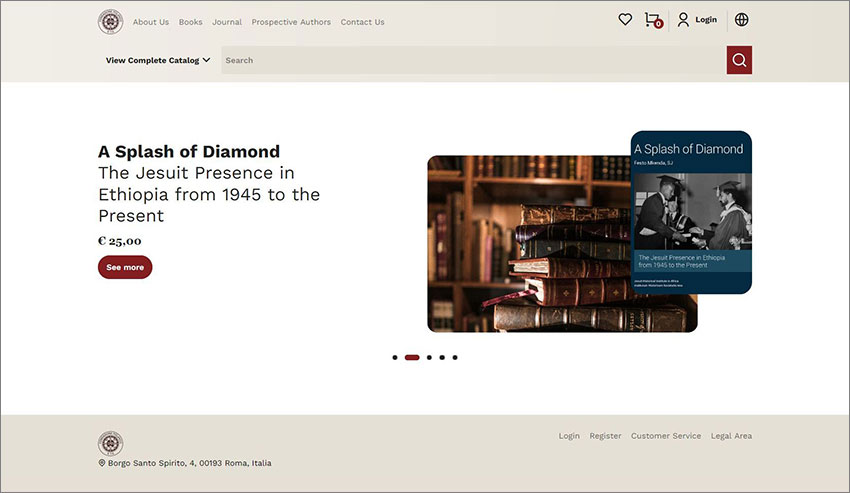Select the third carousel dot
Viewport: 850px width, 493px height.
click(x=429, y=357)
